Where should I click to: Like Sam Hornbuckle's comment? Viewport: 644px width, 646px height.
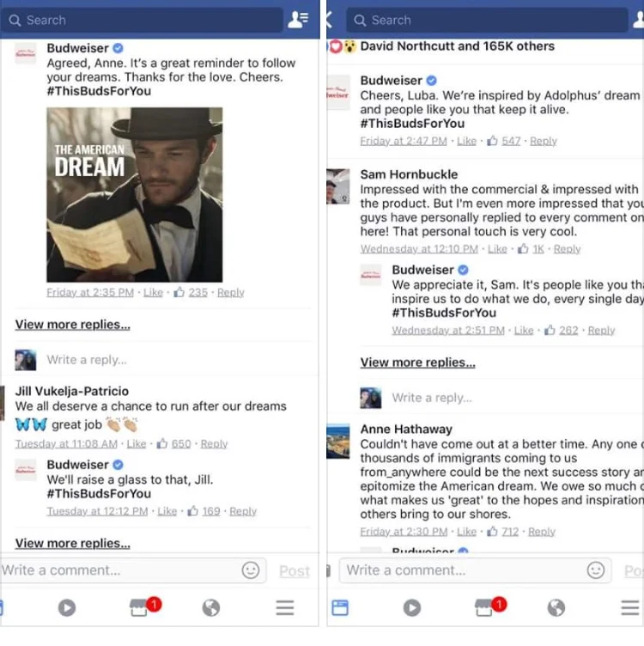click(x=497, y=249)
